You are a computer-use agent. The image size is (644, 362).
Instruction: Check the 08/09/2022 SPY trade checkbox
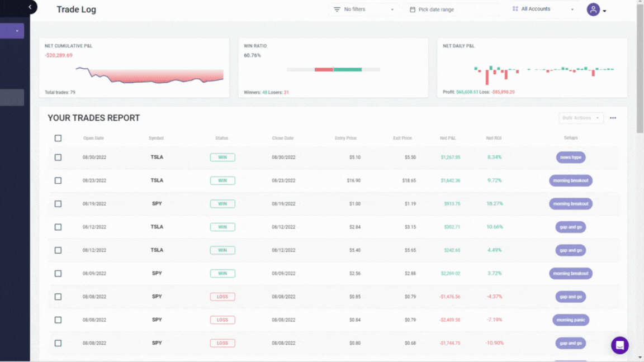[58, 273]
